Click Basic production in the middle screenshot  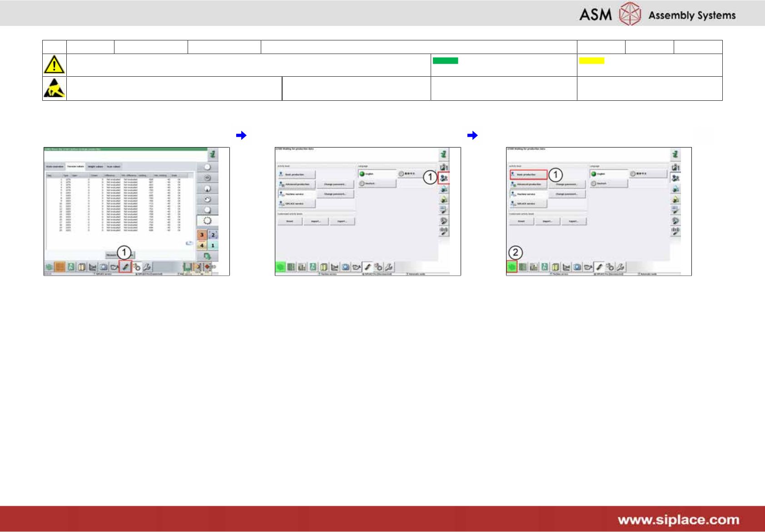(x=297, y=175)
